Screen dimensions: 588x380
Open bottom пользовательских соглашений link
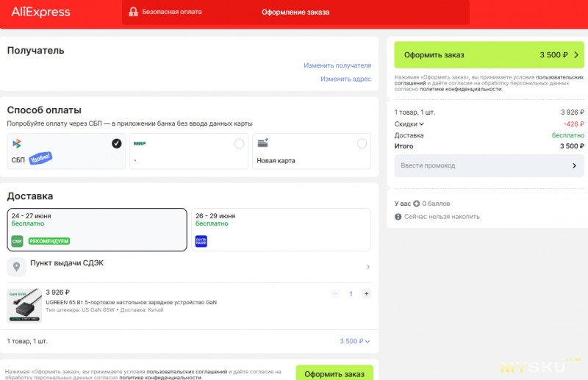click(187, 371)
